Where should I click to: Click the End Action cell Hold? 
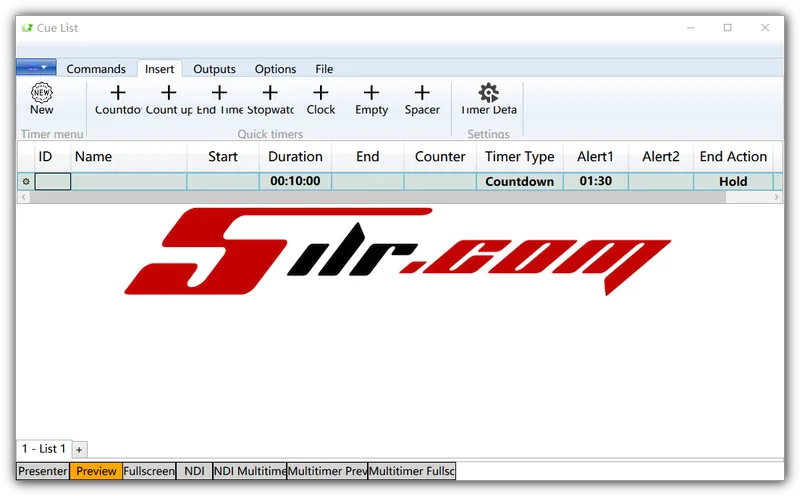733,181
